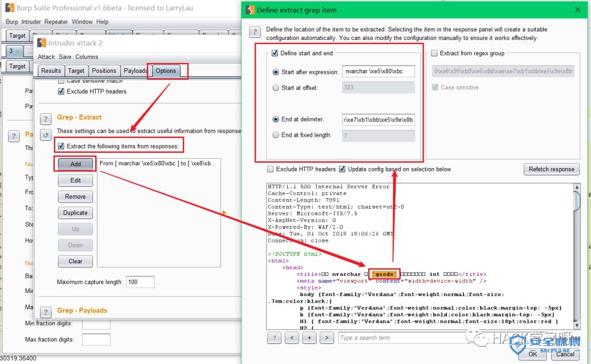Click the Start after expression text field
Image resolution: width=591 pixels, height=364 pixels.
point(379,71)
